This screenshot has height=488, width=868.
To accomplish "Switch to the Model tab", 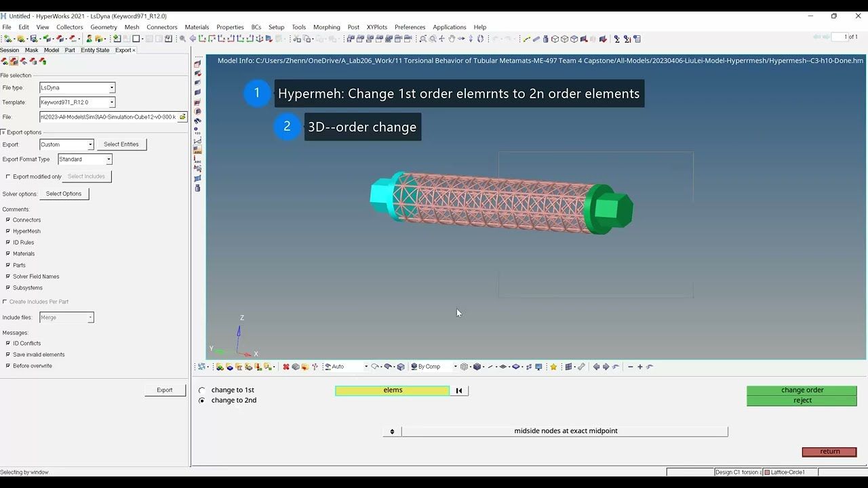I will 52,50.
